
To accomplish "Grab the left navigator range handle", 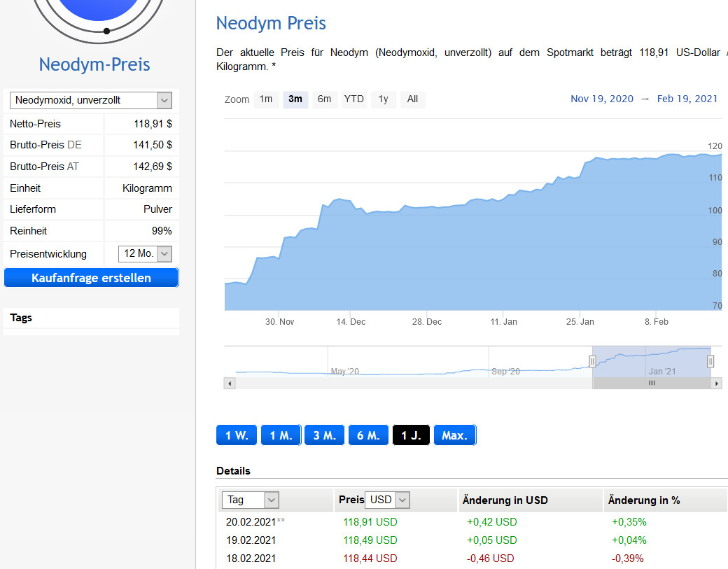I will point(592,361).
